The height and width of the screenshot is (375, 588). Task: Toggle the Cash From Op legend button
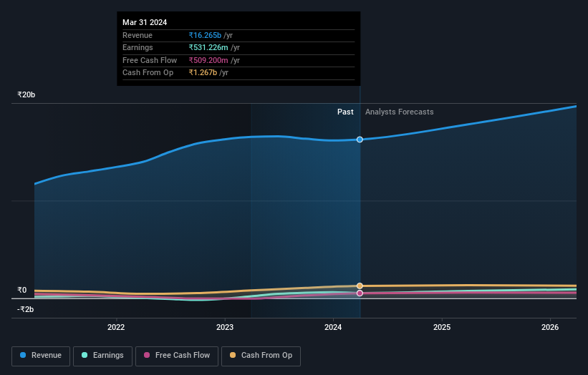pyautogui.click(x=261, y=356)
